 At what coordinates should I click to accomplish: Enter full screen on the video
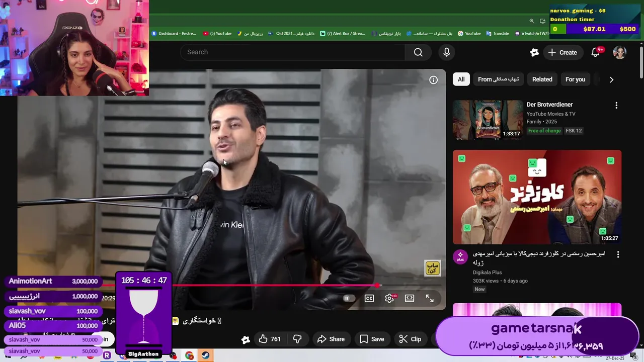point(430,298)
